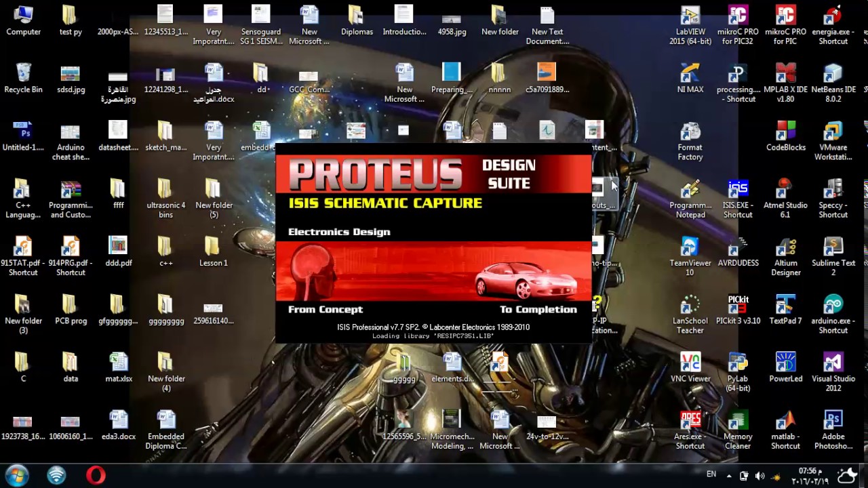Screen dimensions: 868x488
Task: Select the Atmel Studio 6.1 icon
Action: (x=785, y=199)
